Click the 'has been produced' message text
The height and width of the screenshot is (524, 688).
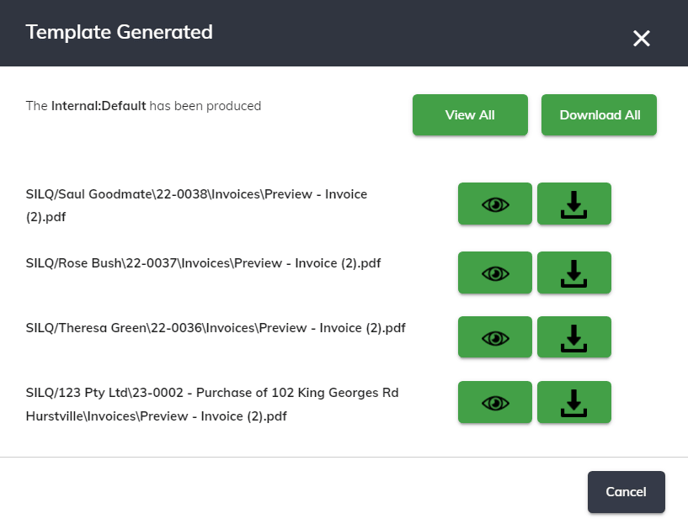coord(205,106)
